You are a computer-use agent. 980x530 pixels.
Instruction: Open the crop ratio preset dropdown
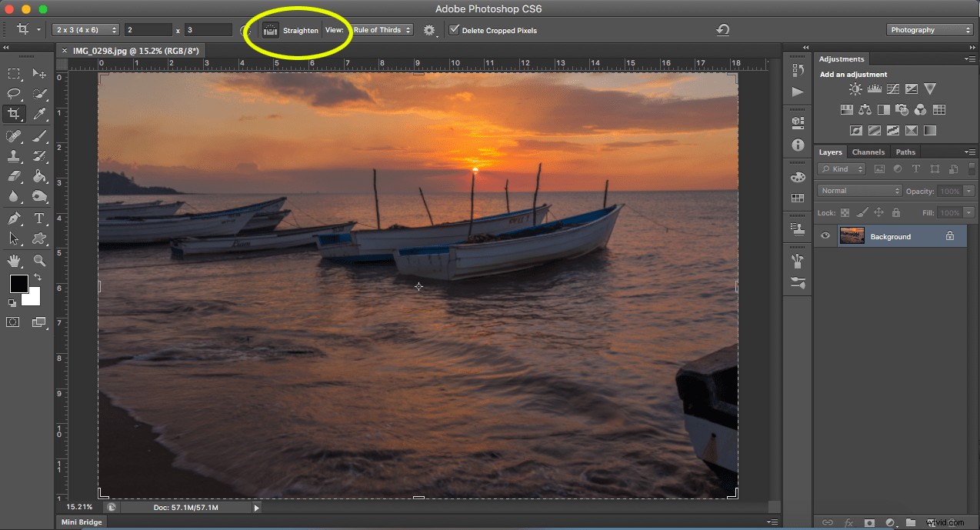pos(85,29)
